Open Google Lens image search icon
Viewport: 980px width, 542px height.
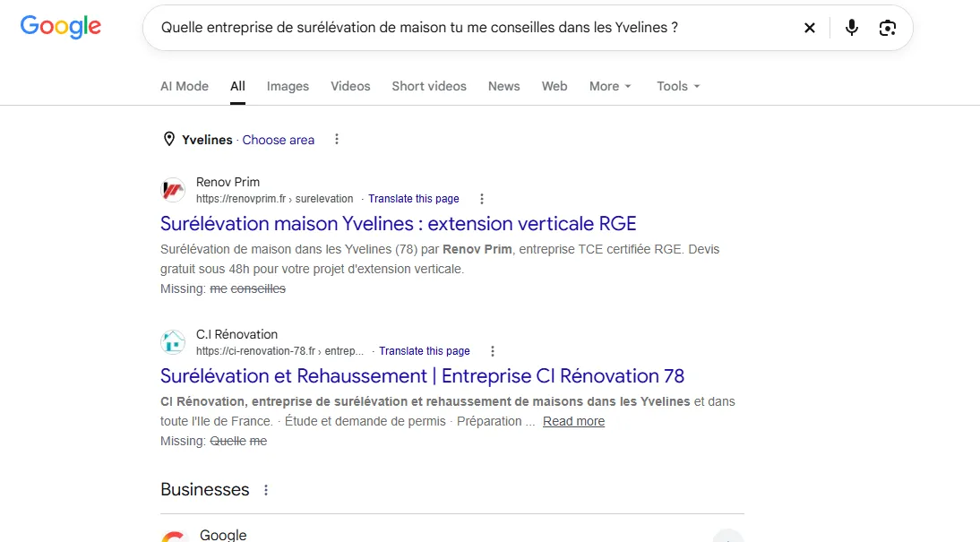(x=888, y=28)
